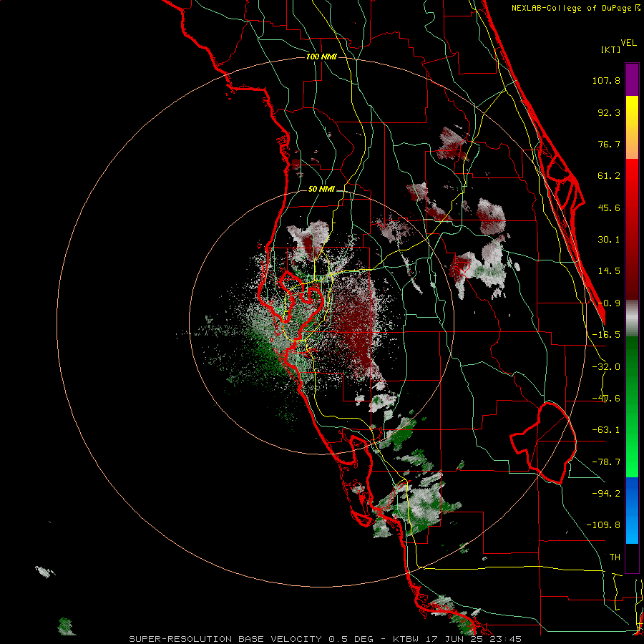Pick the gray segment of velocity color bar
This screenshot has height=644, width=644.
click(x=632, y=318)
